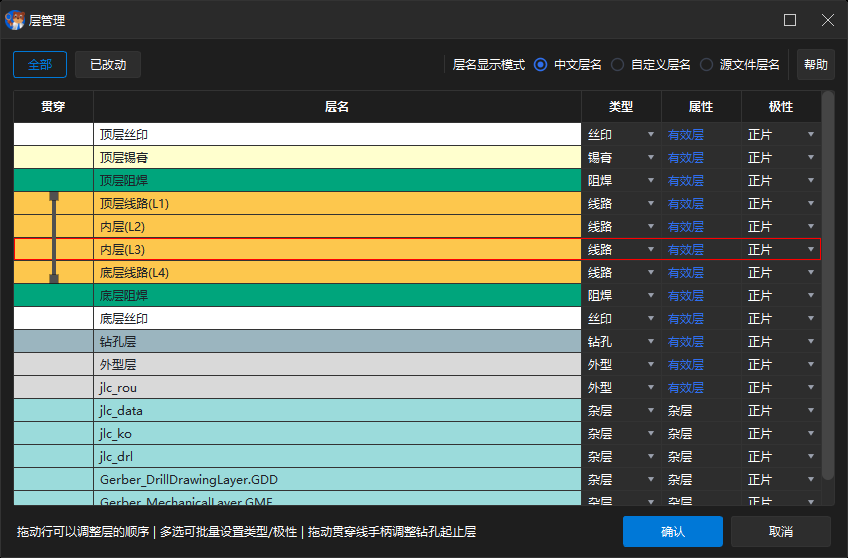The height and width of the screenshot is (558, 848).
Task: Select the Gerber_DrillDrawingLayer.GDD layer name
Action: 189,480
